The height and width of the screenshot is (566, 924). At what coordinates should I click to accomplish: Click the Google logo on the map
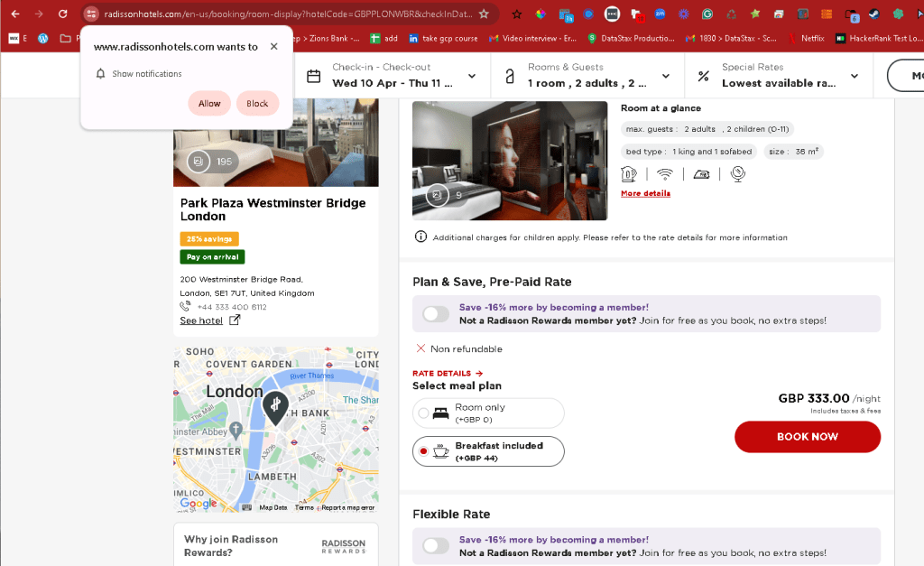click(x=199, y=503)
